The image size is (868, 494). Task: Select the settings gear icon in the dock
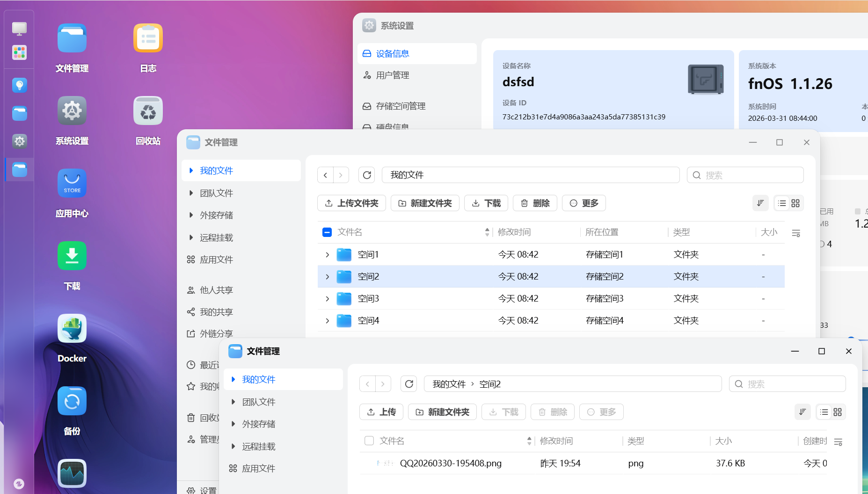point(19,141)
